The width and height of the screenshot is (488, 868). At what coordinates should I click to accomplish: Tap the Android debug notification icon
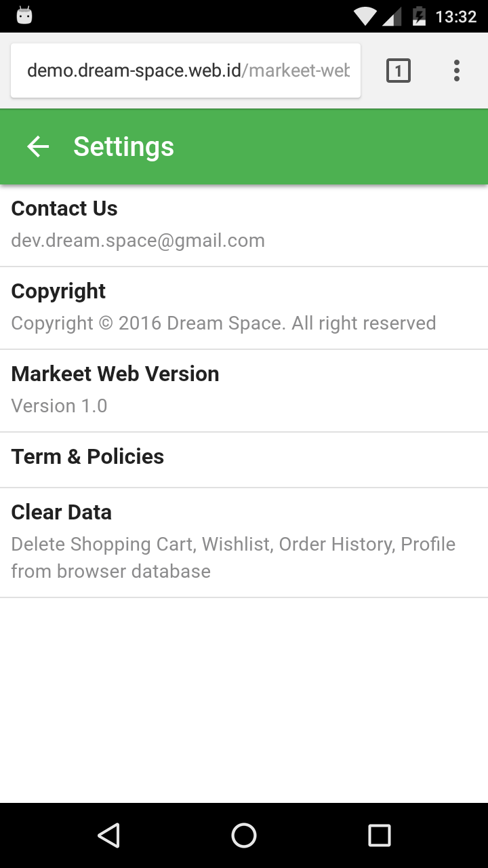24,16
